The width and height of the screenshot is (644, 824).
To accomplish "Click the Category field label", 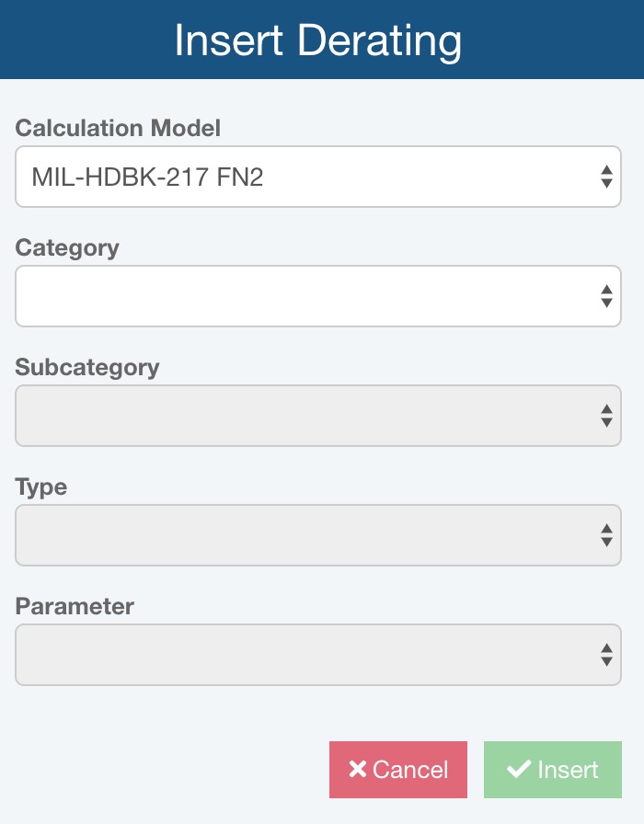I will pos(67,247).
